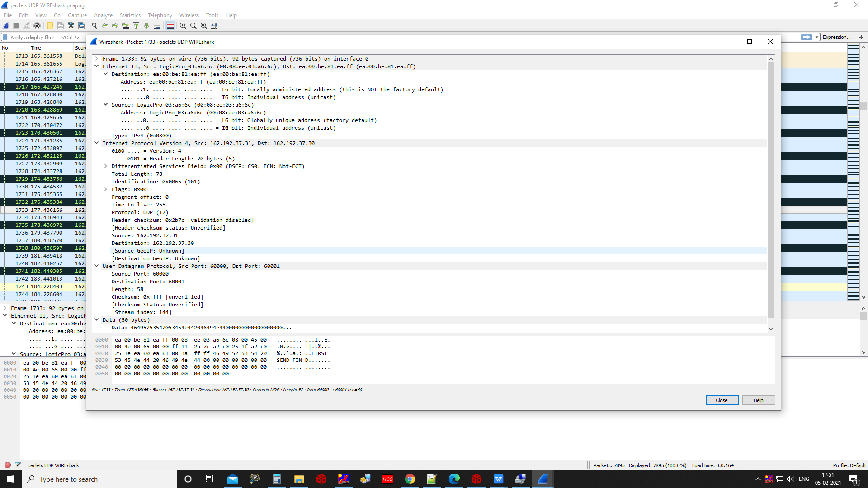This screenshot has width=868, height=488.
Task: Toggle colorize packet list icon
Action: pos(170,26)
